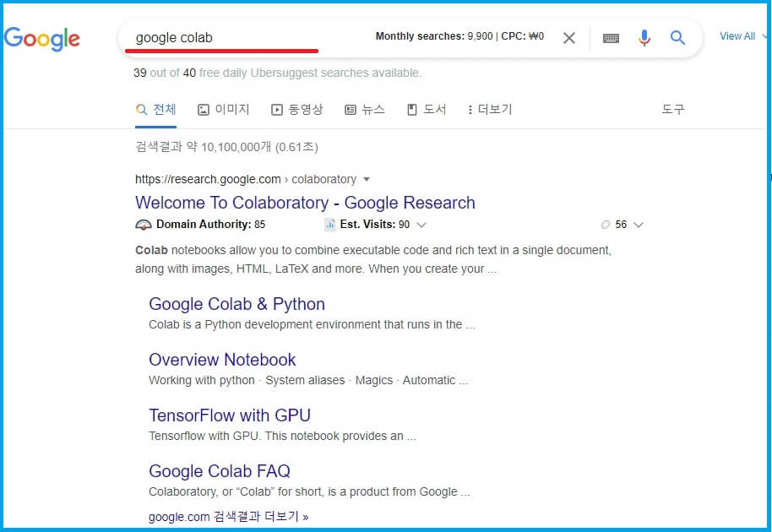Click google.com 검색결과 더보기 link
This screenshot has width=772, height=532.
tap(228, 517)
